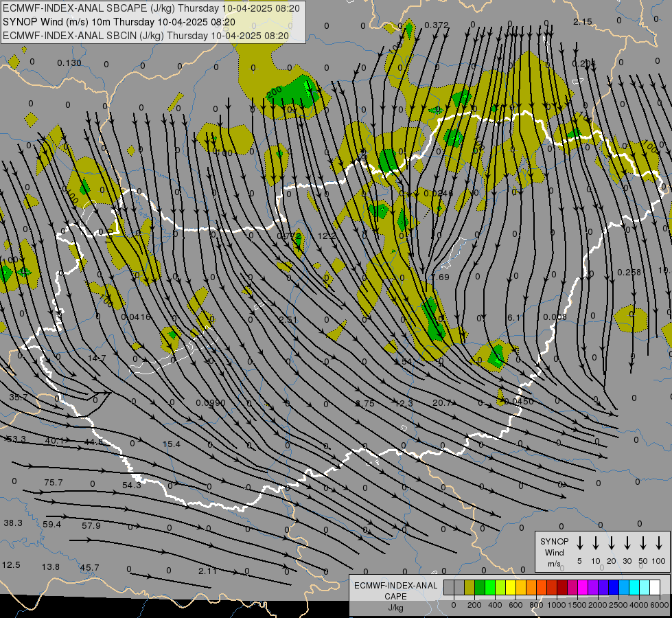672x618 pixels.
Task: Click the map value 53.3
Action: tap(16, 439)
